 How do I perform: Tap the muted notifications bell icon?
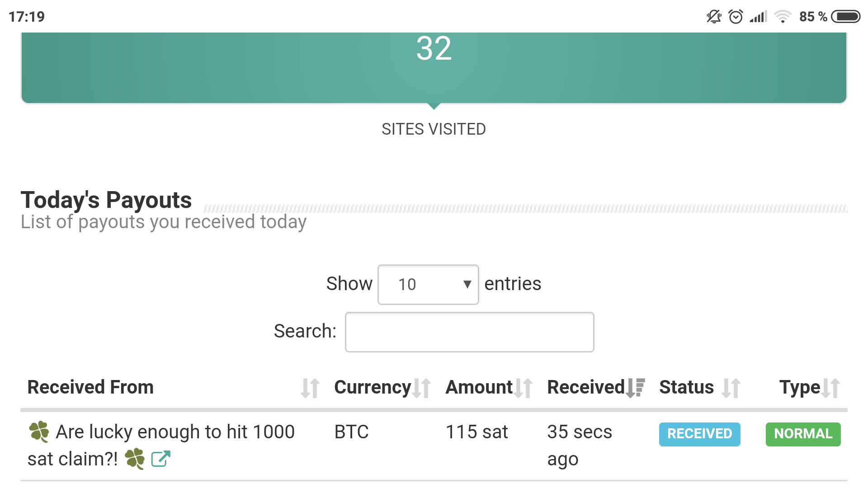(x=714, y=17)
